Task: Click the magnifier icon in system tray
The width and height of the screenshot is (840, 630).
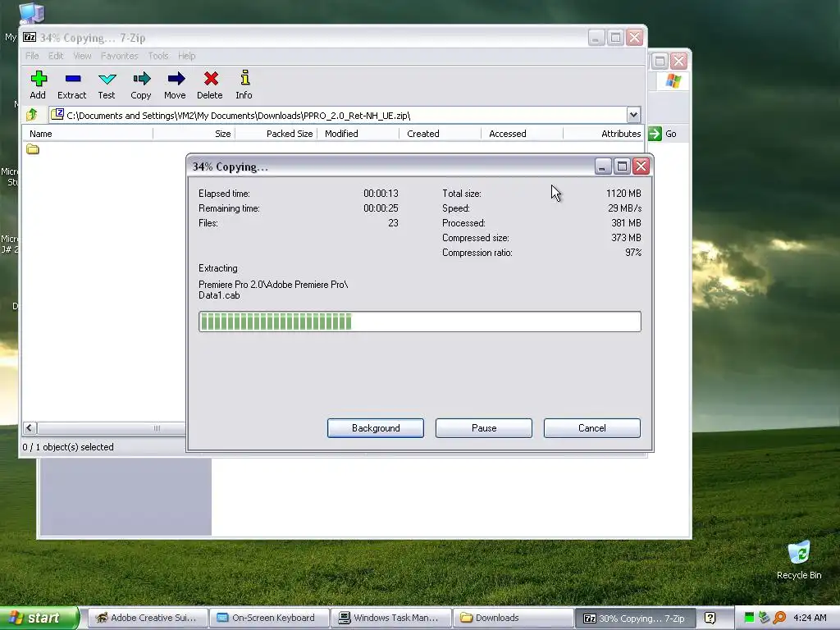Action: tap(779, 618)
